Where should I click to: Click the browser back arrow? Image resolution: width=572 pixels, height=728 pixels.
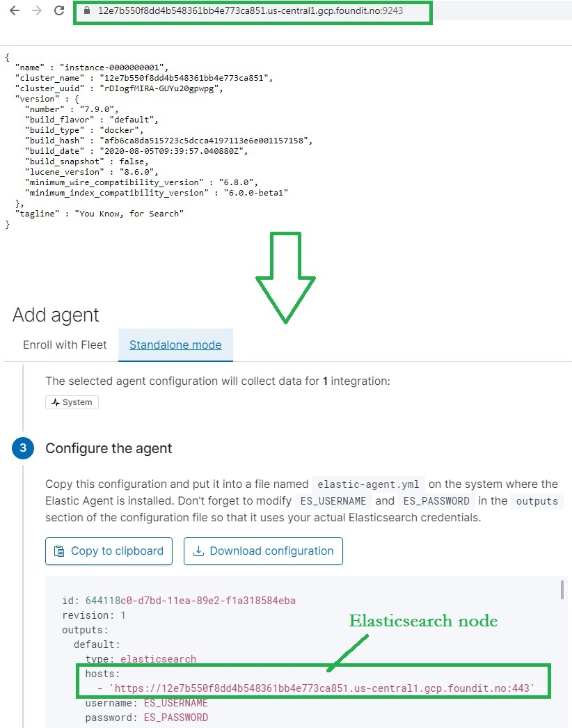(14, 11)
